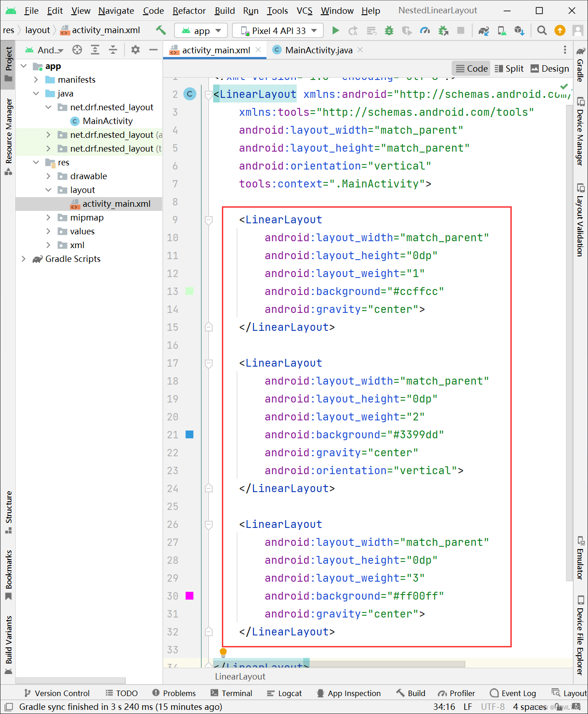The height and width of the screenshot is (714, 588).
Task: Open the Terminal tool window
Action: (231, 693)
